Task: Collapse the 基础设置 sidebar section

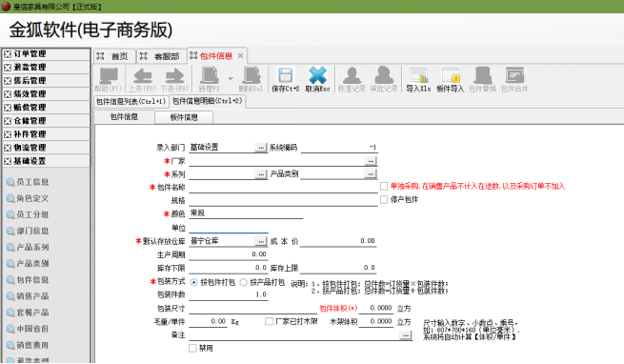Action: coord(46,161)
